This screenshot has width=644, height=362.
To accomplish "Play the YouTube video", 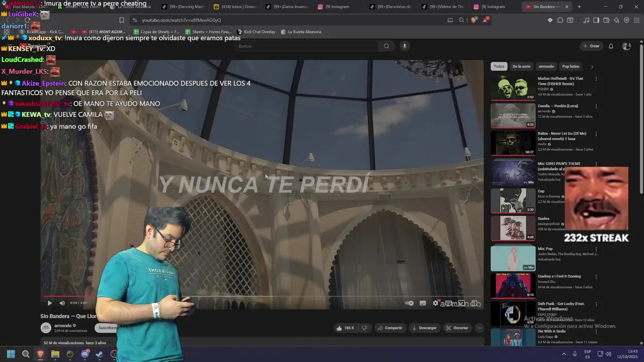I will pos(49,303).
